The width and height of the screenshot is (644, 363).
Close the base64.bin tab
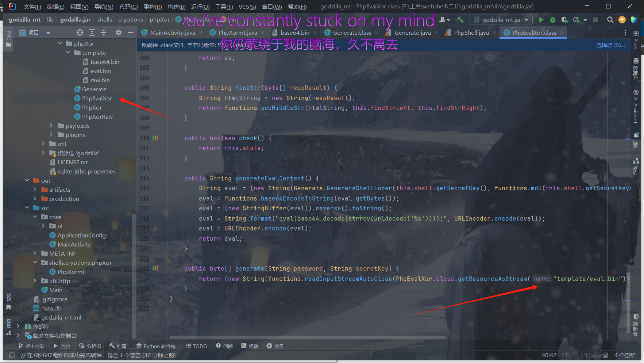point(315,33)
